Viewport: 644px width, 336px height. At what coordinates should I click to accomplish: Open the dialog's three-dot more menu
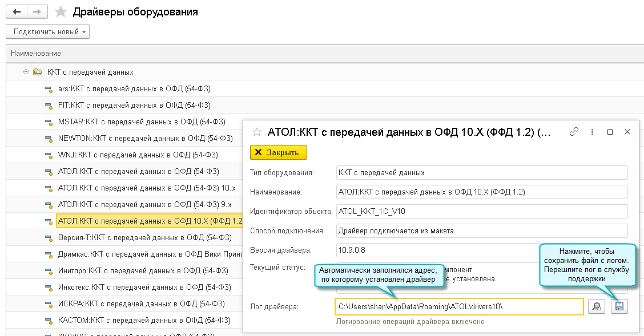tap(593, 132)
